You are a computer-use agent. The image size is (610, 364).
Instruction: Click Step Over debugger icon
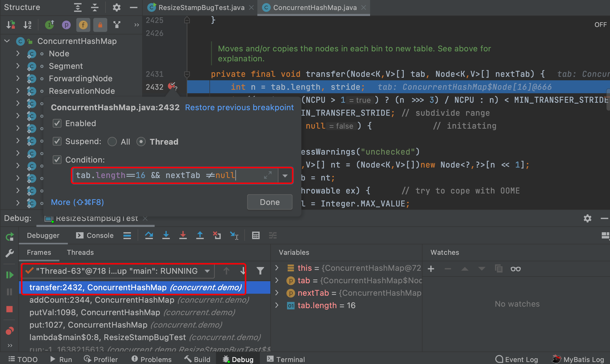point(149,235)
